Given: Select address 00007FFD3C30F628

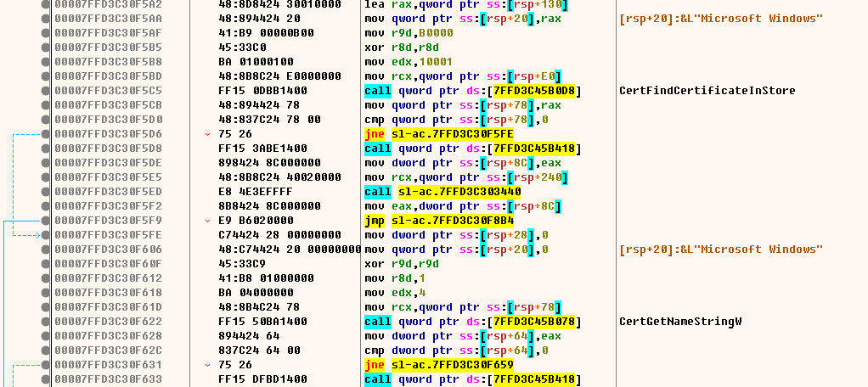Looking at the screenshot, I should [108, 335].
